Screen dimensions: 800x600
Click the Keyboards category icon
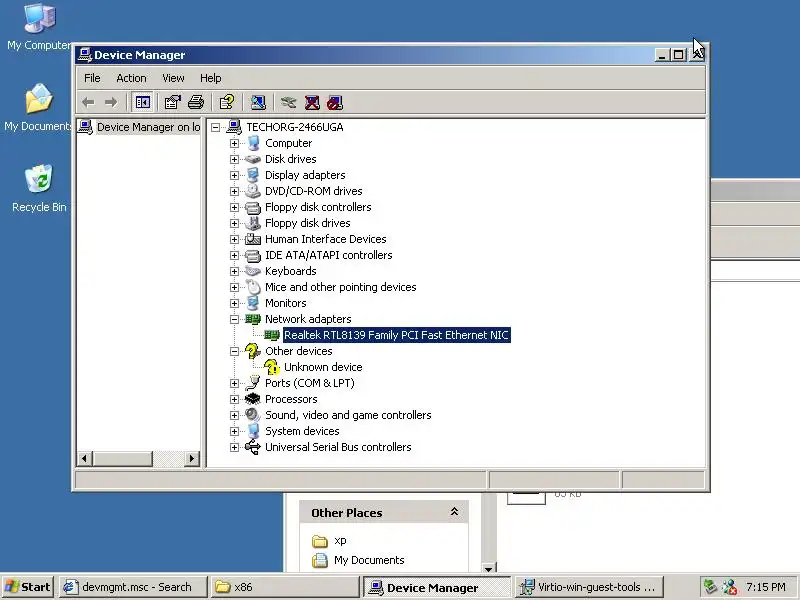tap(253, 271)
